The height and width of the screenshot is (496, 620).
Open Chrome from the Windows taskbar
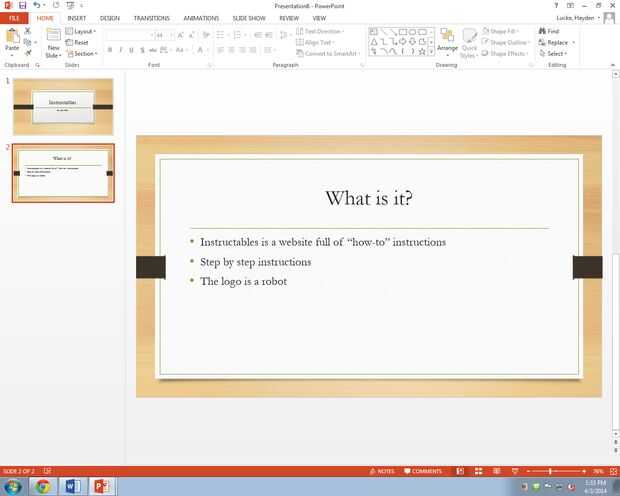coord(43,486)
